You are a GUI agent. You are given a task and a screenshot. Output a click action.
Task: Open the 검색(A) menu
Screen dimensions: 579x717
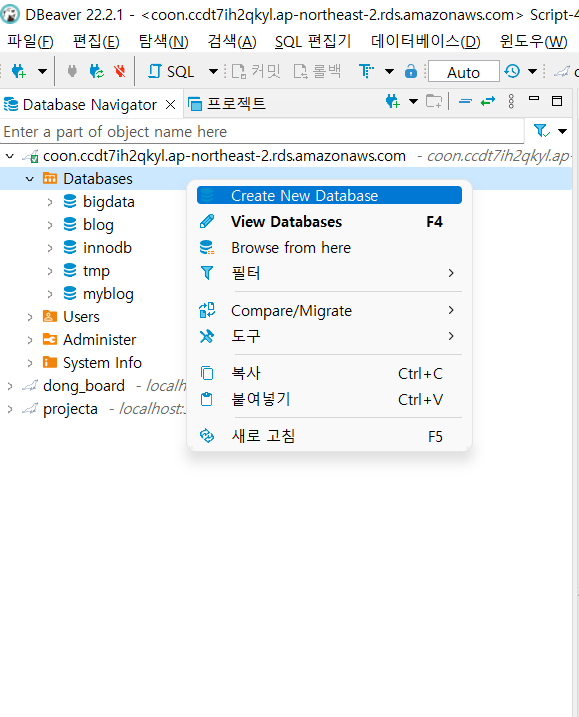point(232,42)
